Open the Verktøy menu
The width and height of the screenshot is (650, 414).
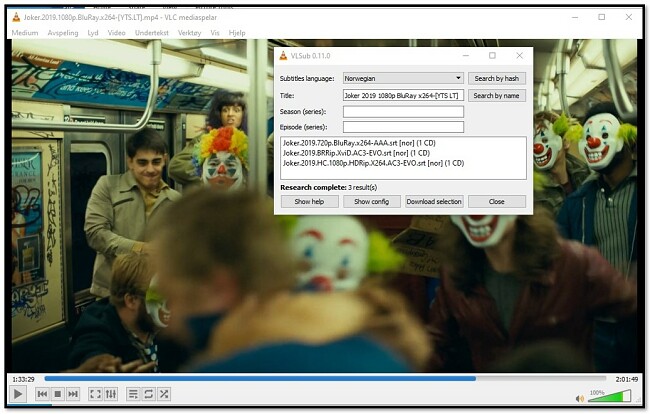point(189,33)
